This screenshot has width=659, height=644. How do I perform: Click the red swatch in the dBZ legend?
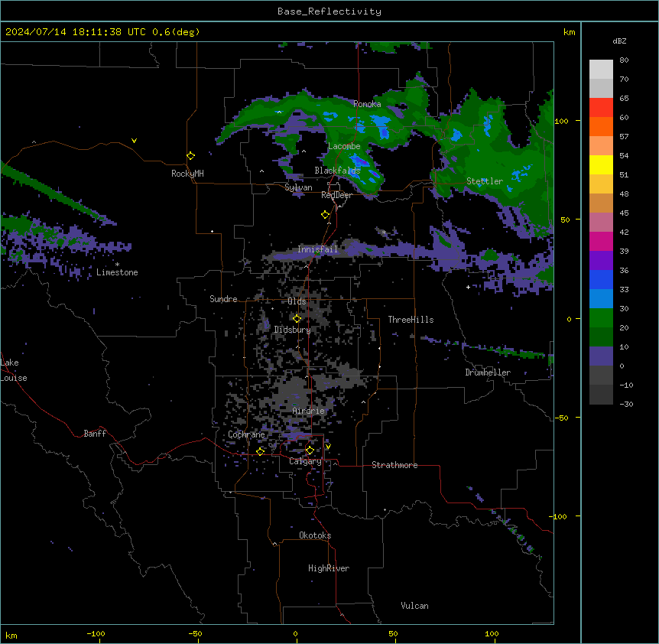click(x=601, y=108)
